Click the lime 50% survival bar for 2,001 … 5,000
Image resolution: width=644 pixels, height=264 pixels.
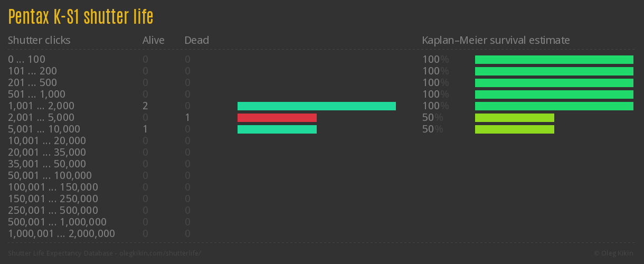coord(514,118)
